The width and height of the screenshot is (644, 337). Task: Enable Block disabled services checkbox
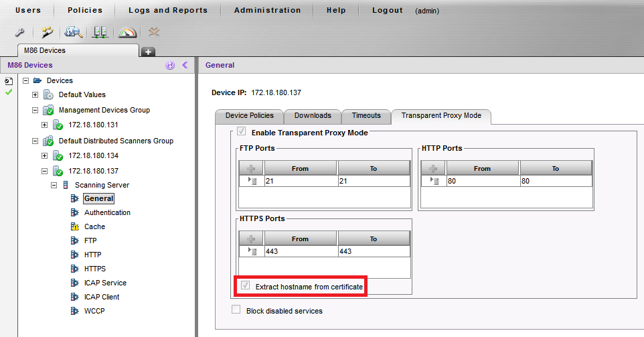pos(236,310)
